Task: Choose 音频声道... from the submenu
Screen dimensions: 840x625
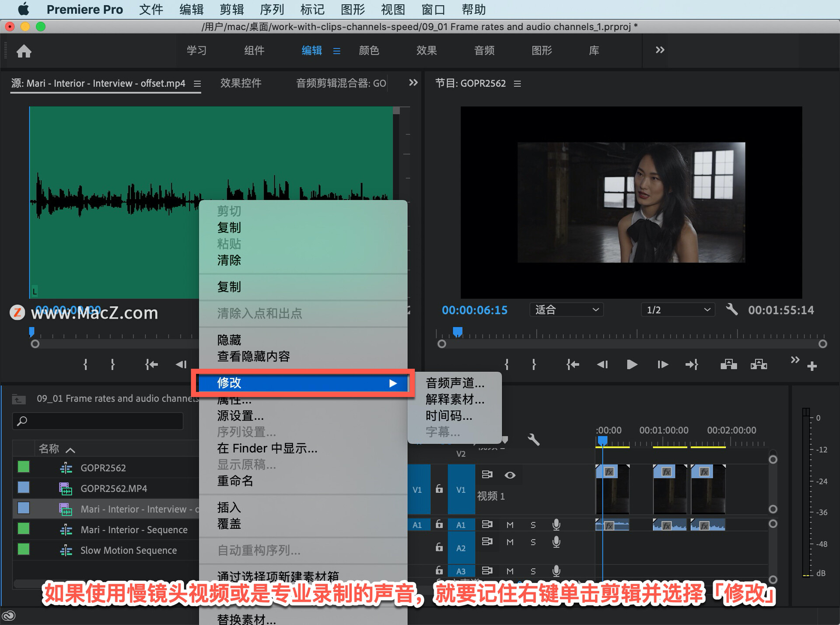Action: click(455, 383)
